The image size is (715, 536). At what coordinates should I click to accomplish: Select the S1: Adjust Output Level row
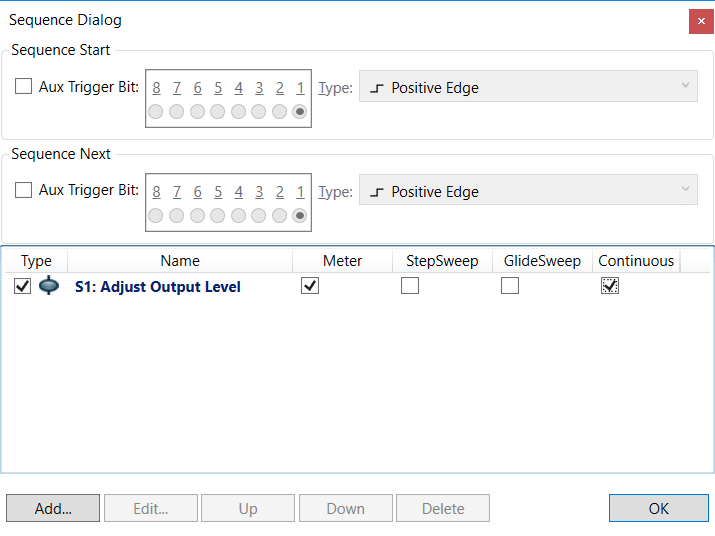tap(158, 287)
